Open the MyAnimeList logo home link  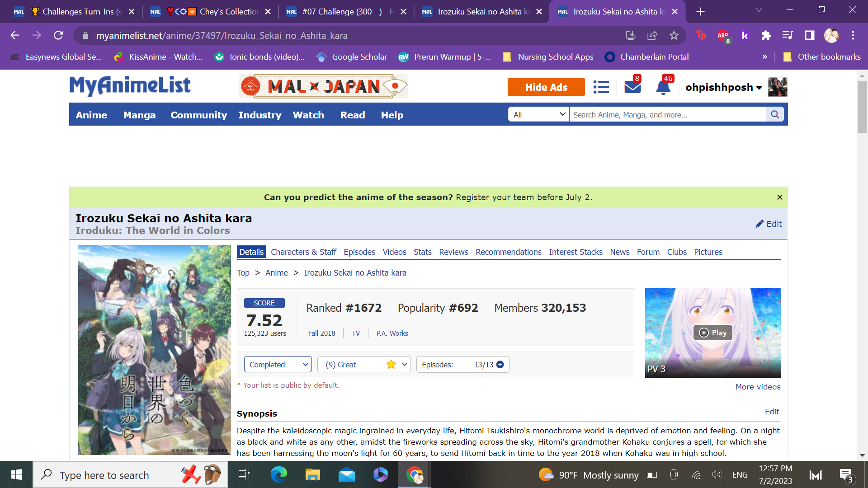pos(130,86)
